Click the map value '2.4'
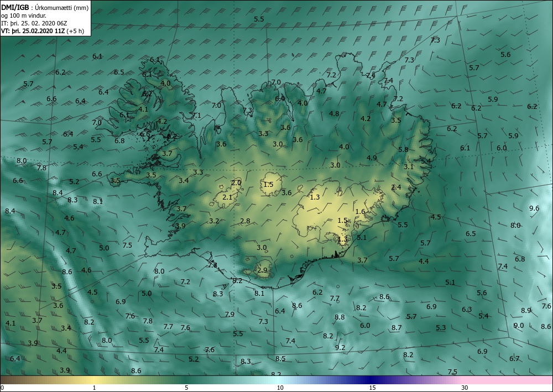The image size is (553, 392). [396, 187]
